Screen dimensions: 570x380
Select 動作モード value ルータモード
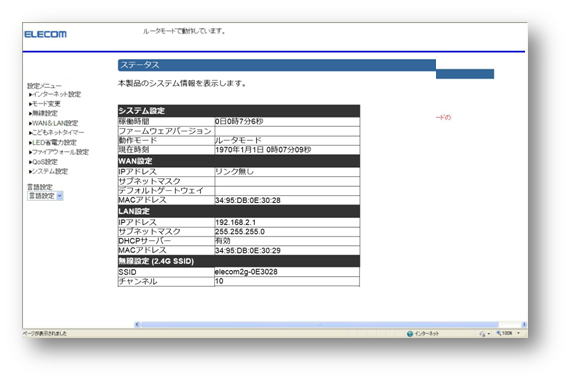(x=238, y=140)
